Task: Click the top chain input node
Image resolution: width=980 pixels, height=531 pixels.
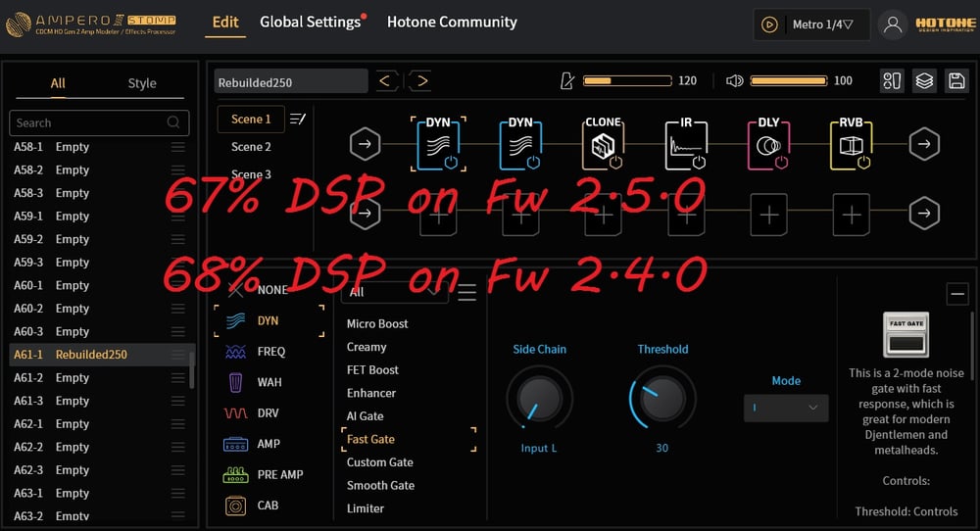Action: [x=365, y=144]
